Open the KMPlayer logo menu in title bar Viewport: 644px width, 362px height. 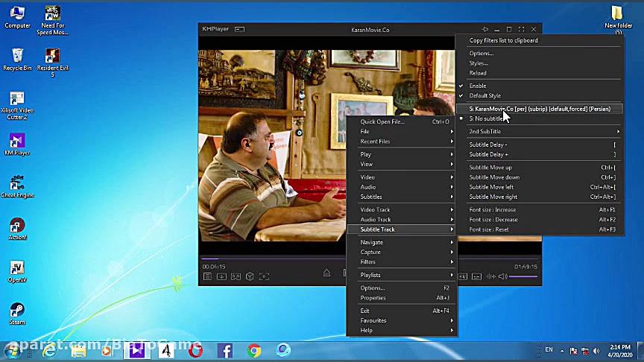pos(215,29)
